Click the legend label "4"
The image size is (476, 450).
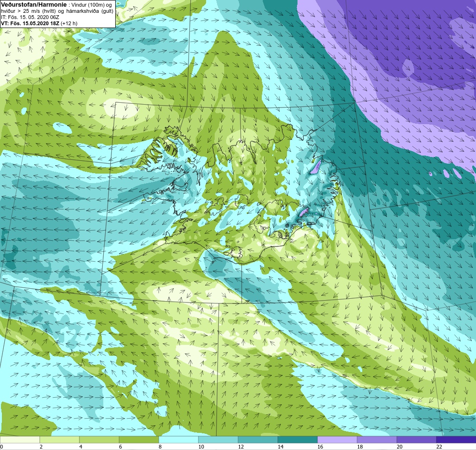81,447
